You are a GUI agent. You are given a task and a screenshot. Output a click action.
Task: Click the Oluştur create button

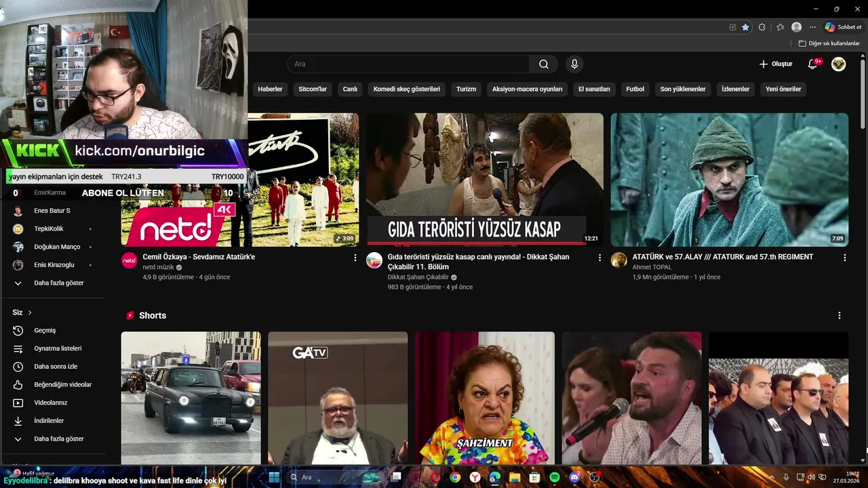pos(775,64)
